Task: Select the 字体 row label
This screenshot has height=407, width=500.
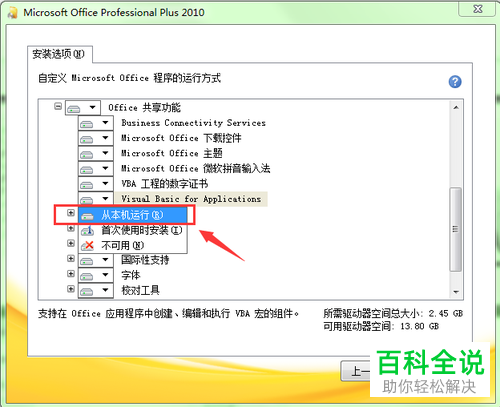Action: click(x=131, y=275)
